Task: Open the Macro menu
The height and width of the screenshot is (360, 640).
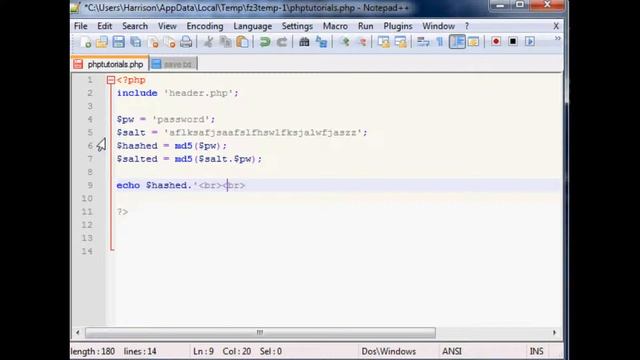Action: coord(336,26)
